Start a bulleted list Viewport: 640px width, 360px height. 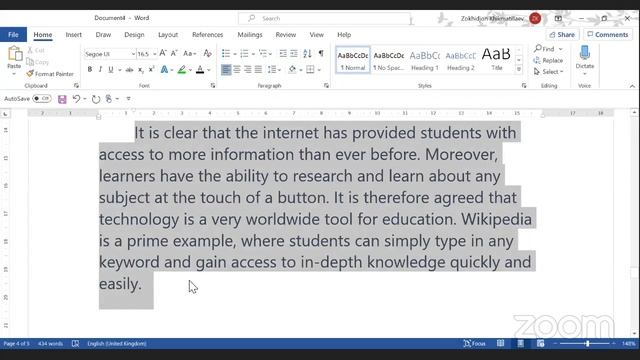226,53
